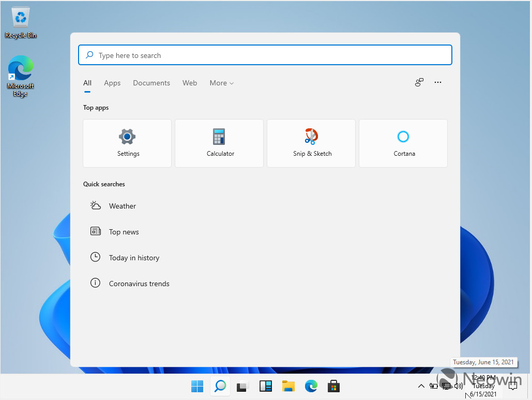532x400 pixels.
Task: Open the three-dots options menu
Action: point(438,82)
